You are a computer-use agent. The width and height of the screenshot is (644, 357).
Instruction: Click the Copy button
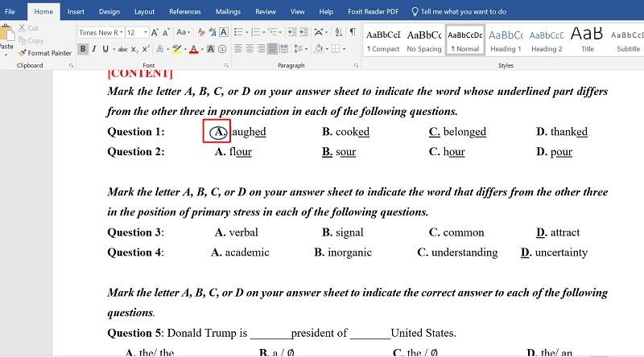coord(31,40)
